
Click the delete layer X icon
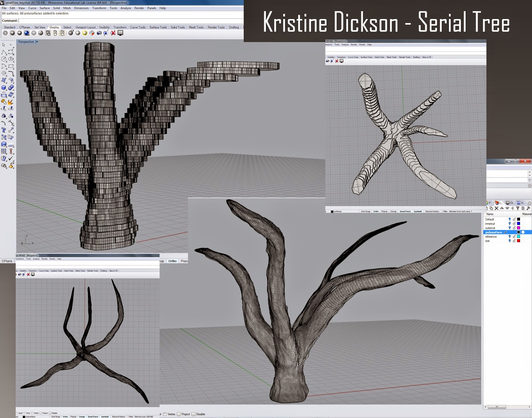[496, 208]
